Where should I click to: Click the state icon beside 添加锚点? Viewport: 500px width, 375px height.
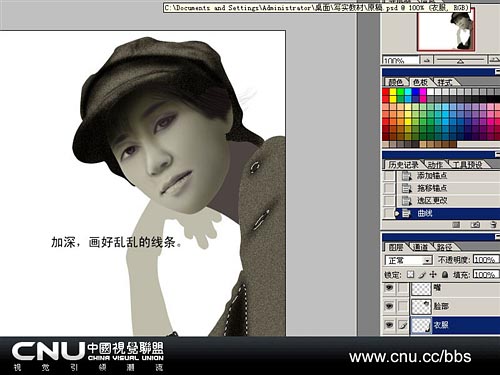click(x=407, y=176)
